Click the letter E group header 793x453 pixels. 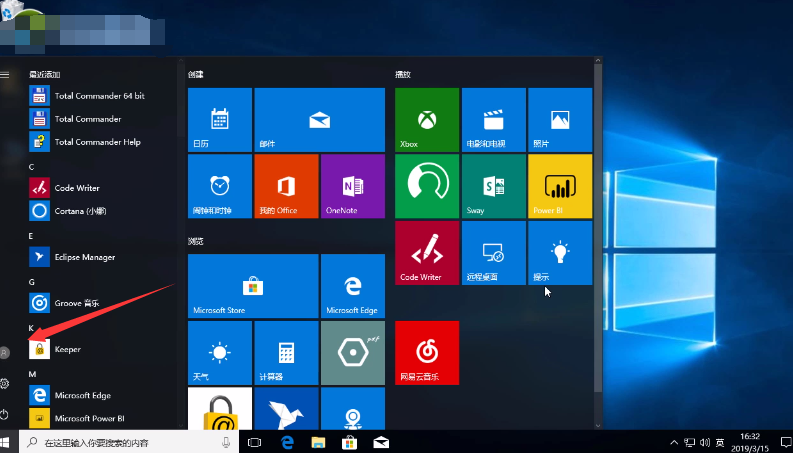click(x=31, y=236)
